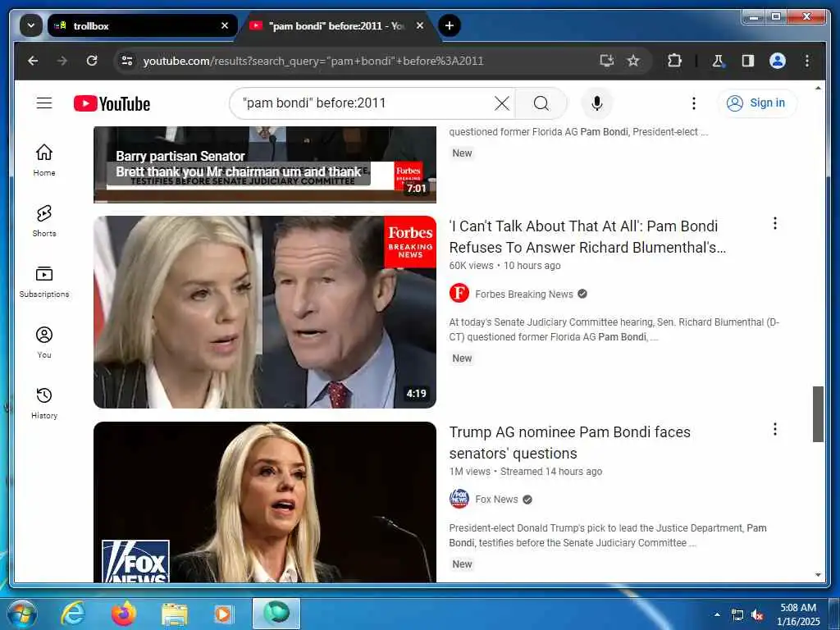Visit the Forbes Breaking News channel name
This screenshot has width=840, height=630.
click(524, 294)
